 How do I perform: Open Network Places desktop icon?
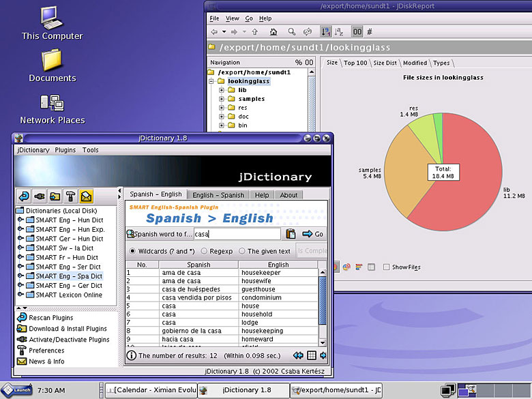pyautogui.click(x=52, y=109)
